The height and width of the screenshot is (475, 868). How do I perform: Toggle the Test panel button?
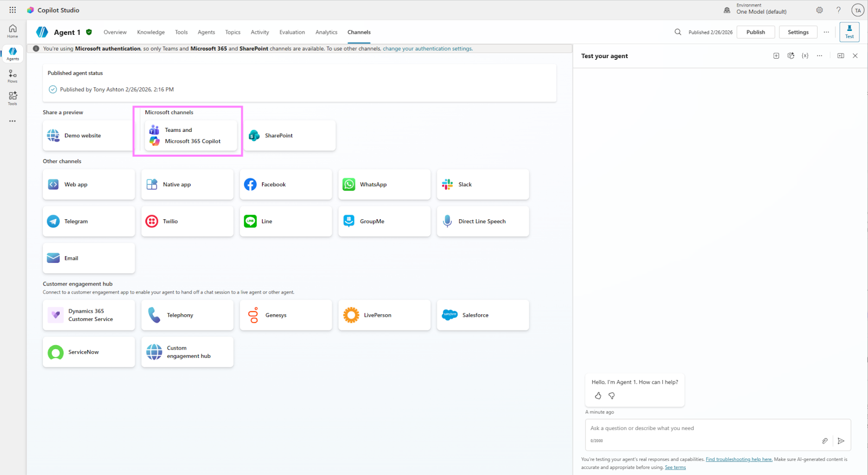click(849, 32)
